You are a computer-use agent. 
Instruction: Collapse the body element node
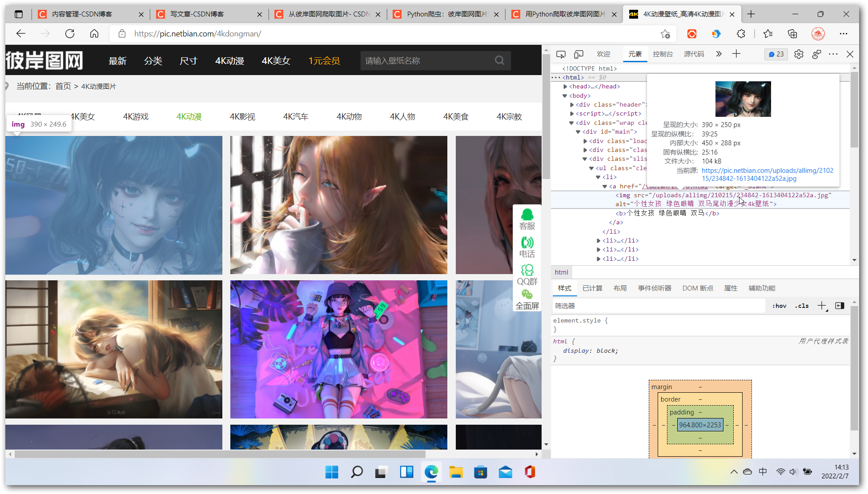coord(565,96)
